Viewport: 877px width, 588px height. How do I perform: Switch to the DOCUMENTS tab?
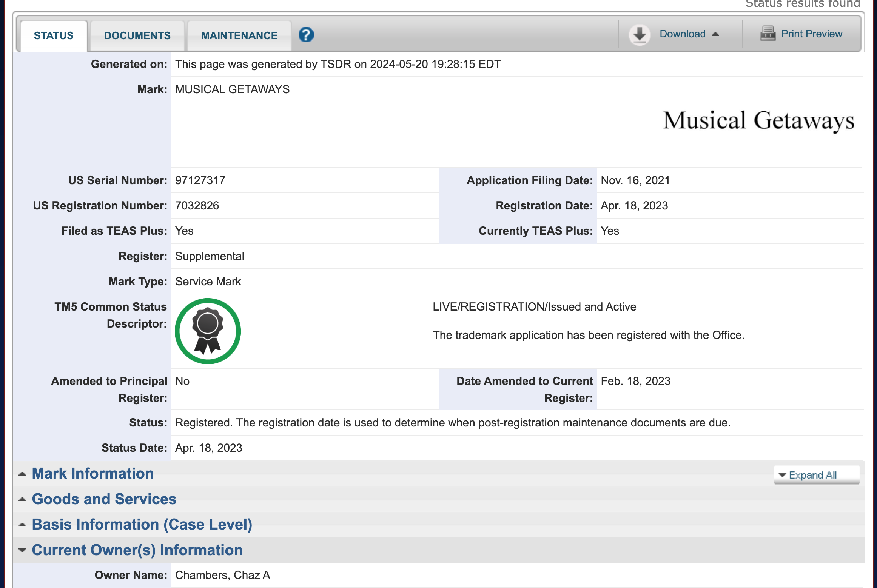[137, 35]
